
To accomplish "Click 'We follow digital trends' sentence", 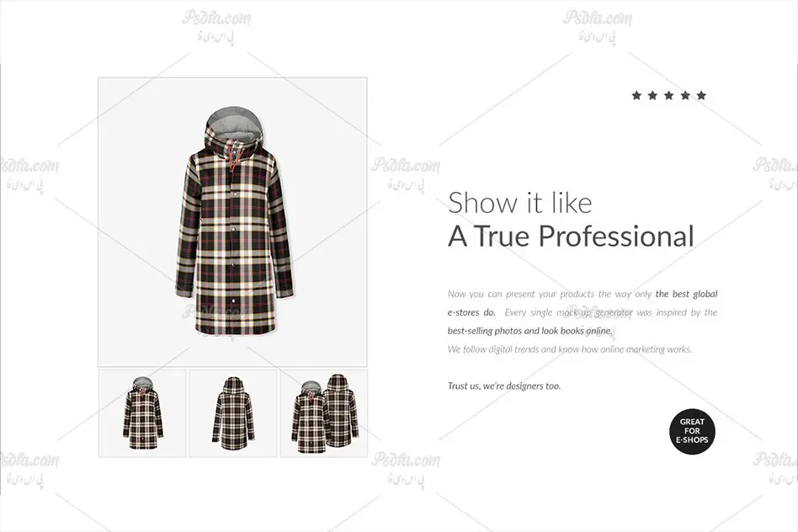I will pyautogui.click(x=570, y=349).
